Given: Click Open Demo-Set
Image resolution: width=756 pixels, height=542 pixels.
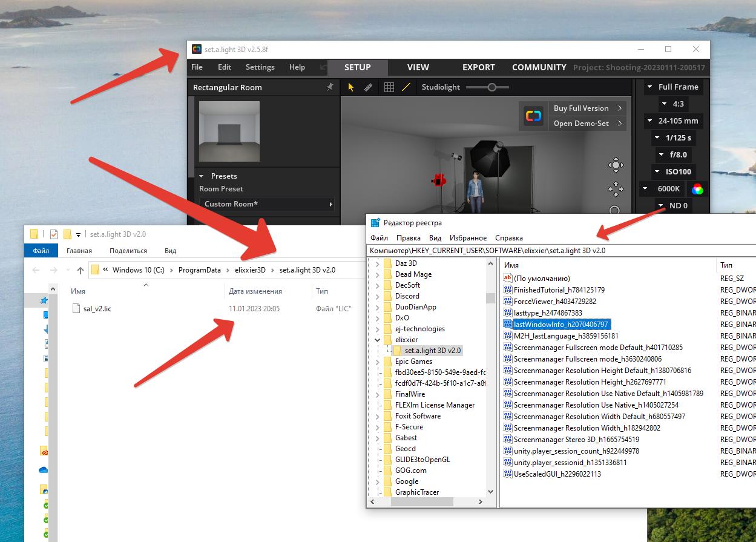Looking at the screenshot, I should tap(587, 123).
